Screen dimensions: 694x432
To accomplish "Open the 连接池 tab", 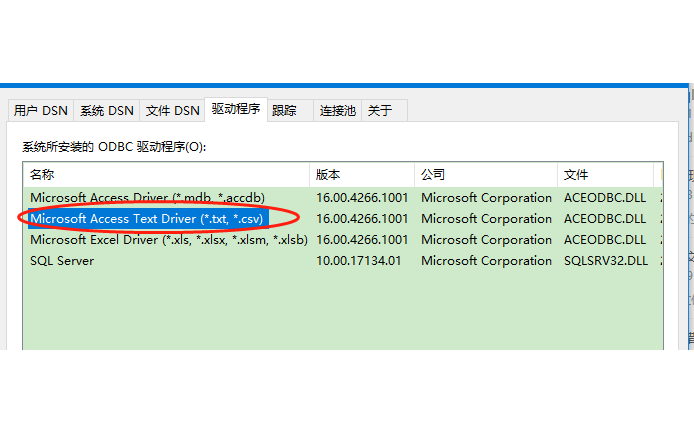I will tap(338, 110).
